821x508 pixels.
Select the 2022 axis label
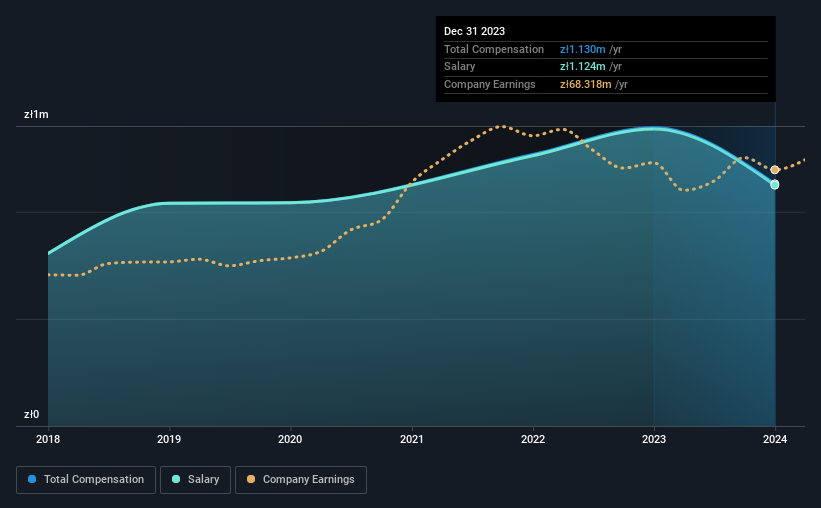click(x=533, y=439)
